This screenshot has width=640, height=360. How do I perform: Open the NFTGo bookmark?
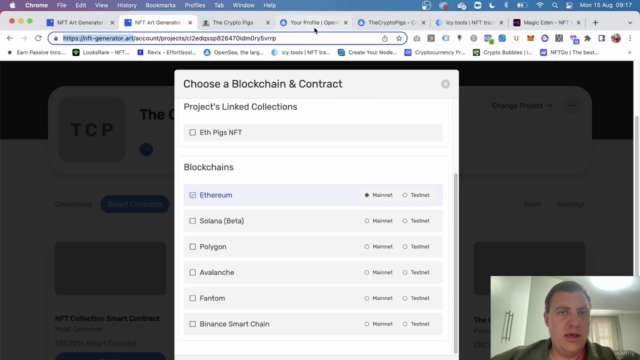[x=570, y=52]
